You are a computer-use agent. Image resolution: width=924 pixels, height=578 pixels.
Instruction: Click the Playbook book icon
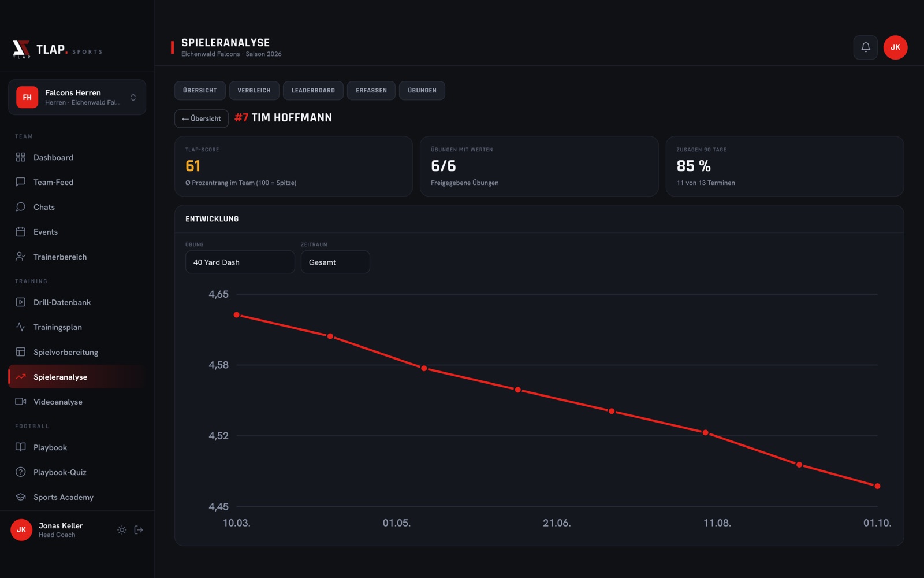coord(21,447)
